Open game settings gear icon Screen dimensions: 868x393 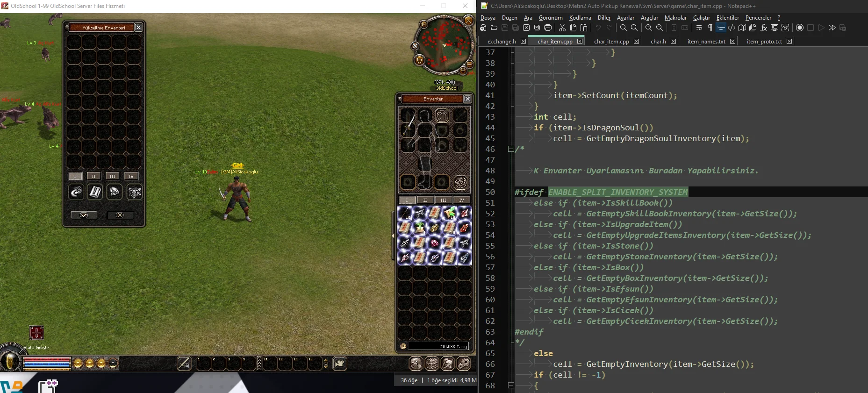tap(464, 363)
